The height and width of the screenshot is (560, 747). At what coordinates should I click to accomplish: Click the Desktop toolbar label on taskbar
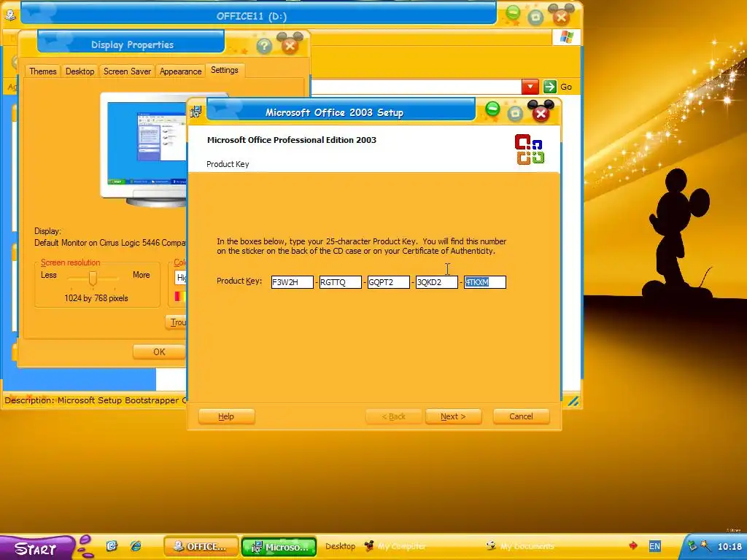pos(340,546)
